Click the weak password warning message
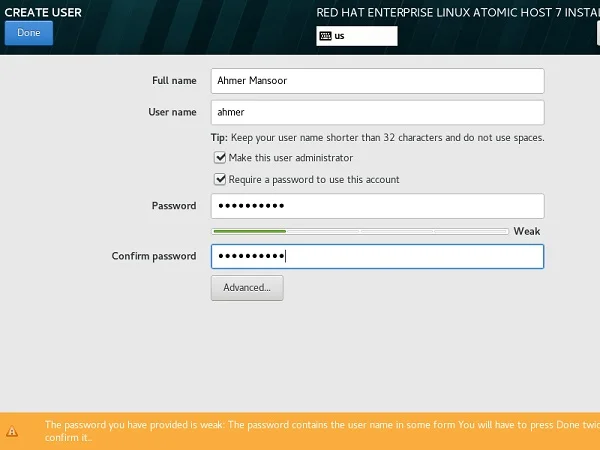This screenshot has height=450, width=600. pos(322,431)
